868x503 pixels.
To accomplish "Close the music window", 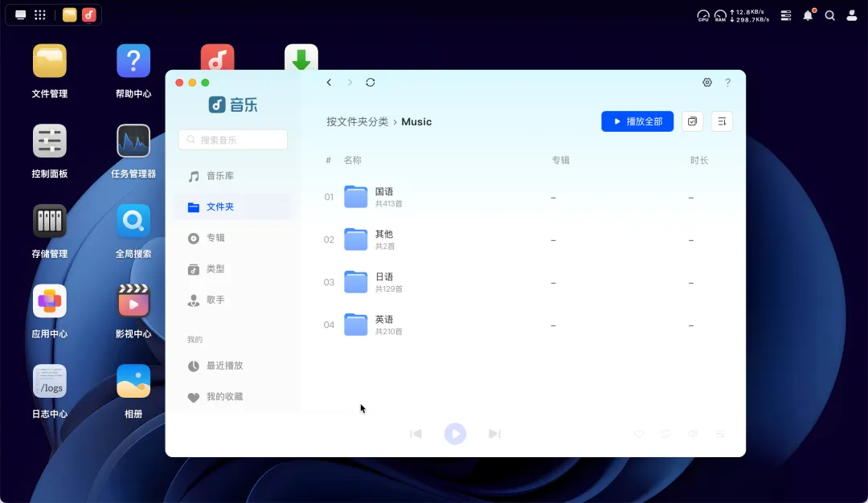I will pyautogui.click(x=179, y=83).
